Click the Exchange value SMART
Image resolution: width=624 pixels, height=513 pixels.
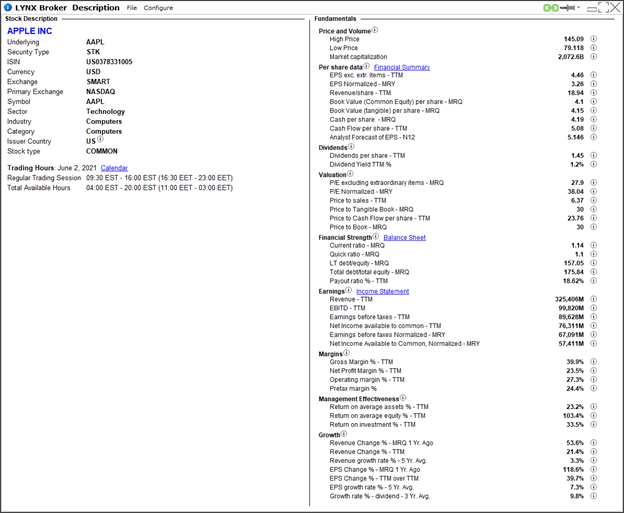(98, 82)
